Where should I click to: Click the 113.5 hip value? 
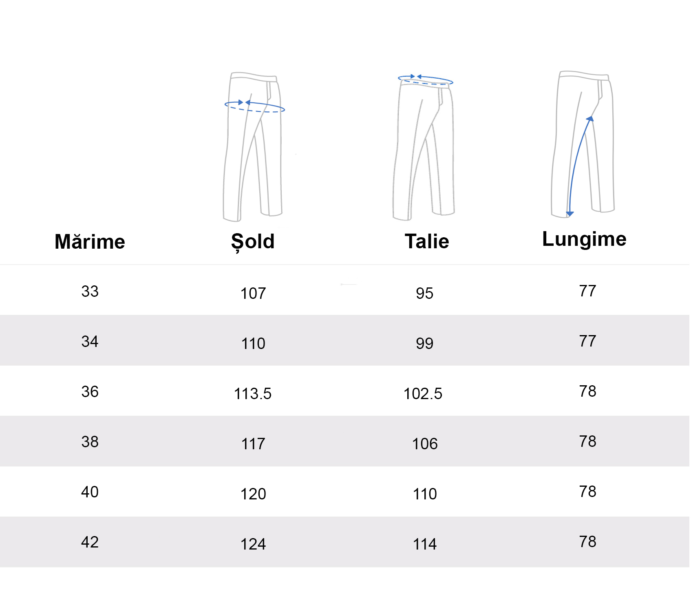click(x=253, y=394)
